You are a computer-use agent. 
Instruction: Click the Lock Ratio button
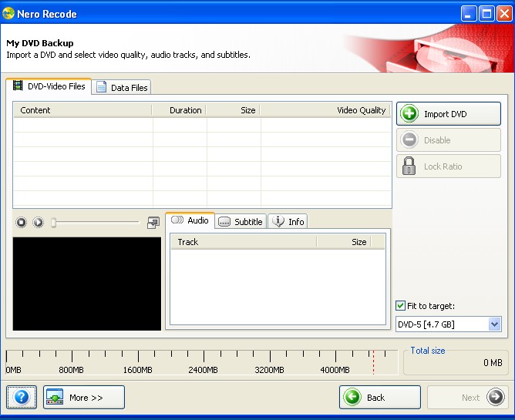point(449,166)
